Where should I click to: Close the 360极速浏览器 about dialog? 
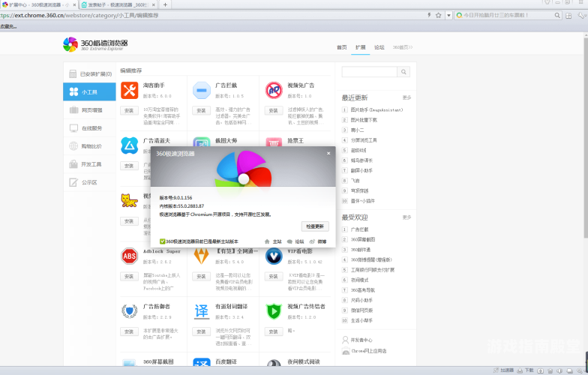[328, 153]
